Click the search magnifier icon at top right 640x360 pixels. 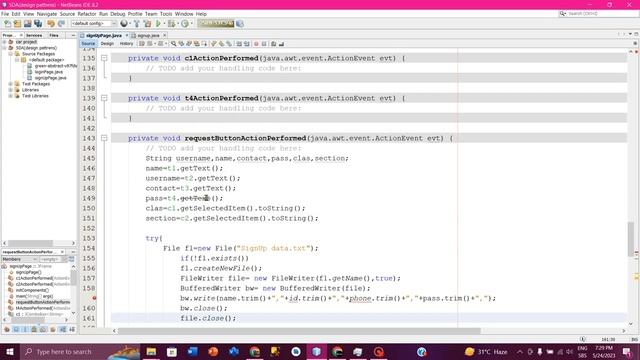[x=562, y=13]
